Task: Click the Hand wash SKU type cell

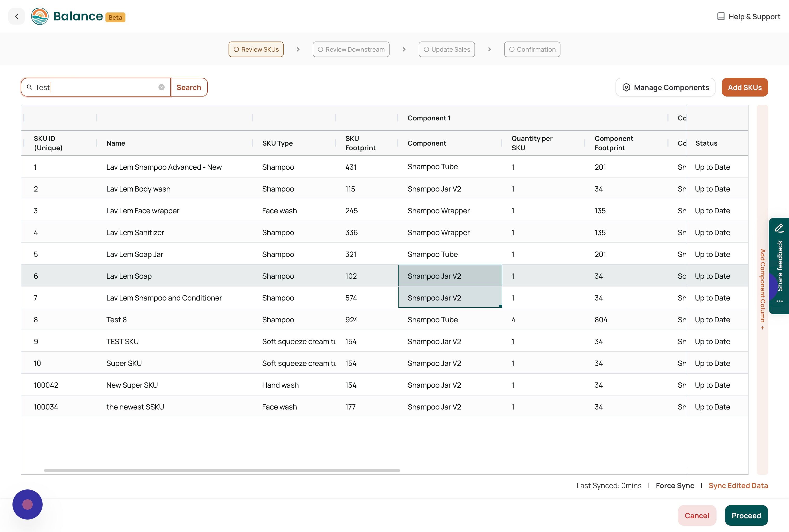Action: tap(294, 385)
